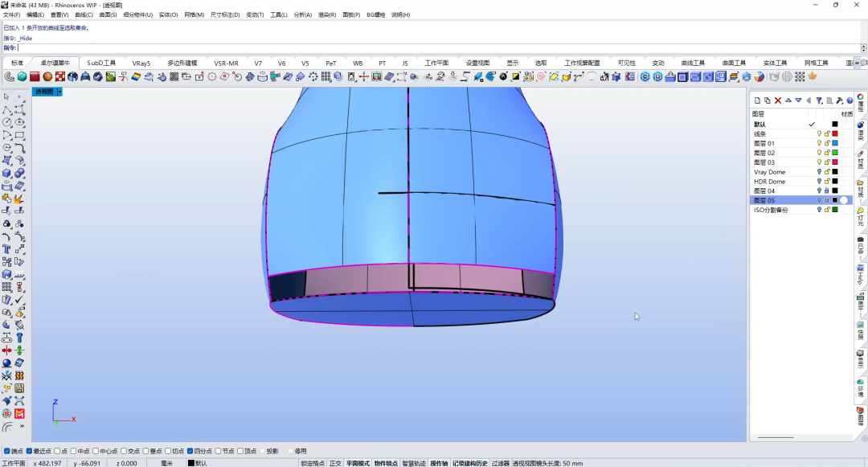868x467 pixels.
Task: Toggle lock icon of layer 图层 04
Action: [827, 190]
